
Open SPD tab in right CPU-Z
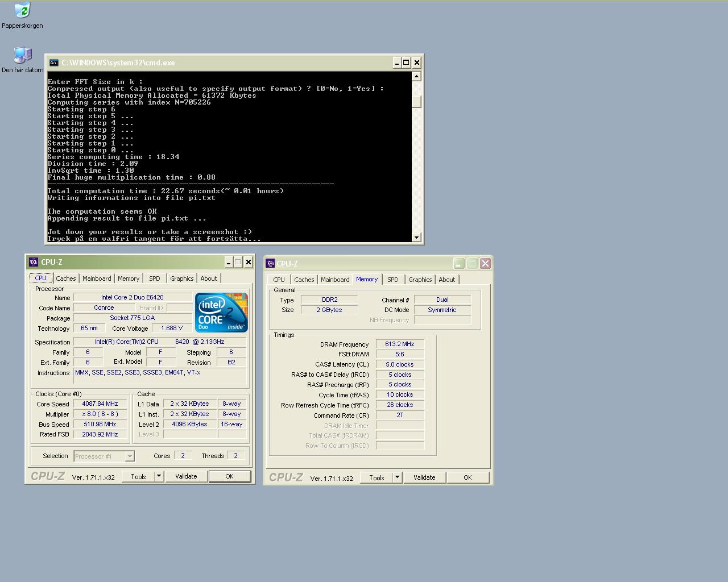pos(393,280)
